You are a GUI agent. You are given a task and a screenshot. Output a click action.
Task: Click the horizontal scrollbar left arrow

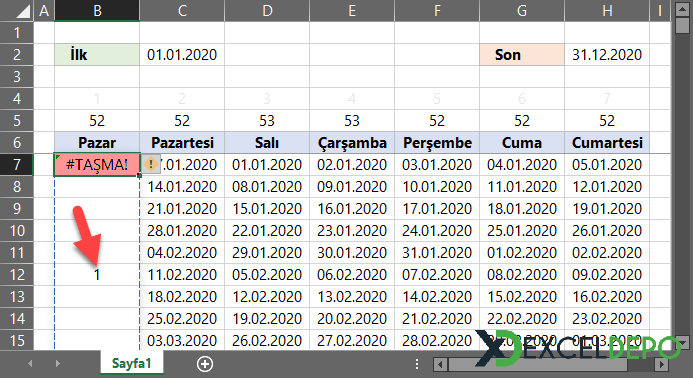[x=440, y=364]
